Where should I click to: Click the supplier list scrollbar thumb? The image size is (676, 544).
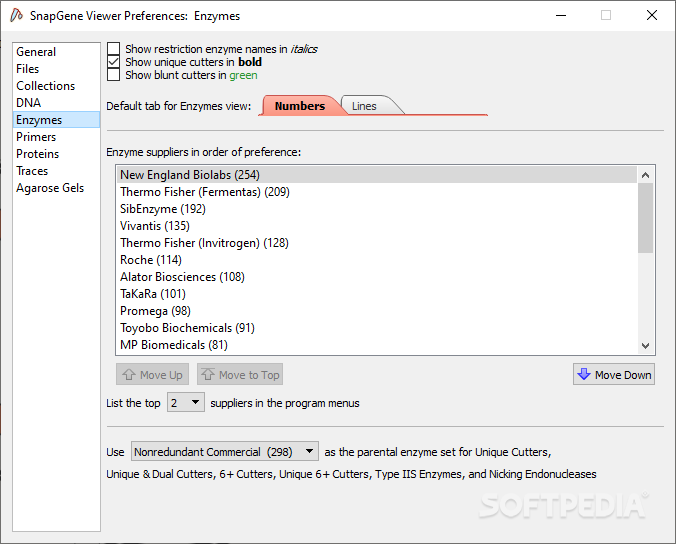tap(645, 218)
